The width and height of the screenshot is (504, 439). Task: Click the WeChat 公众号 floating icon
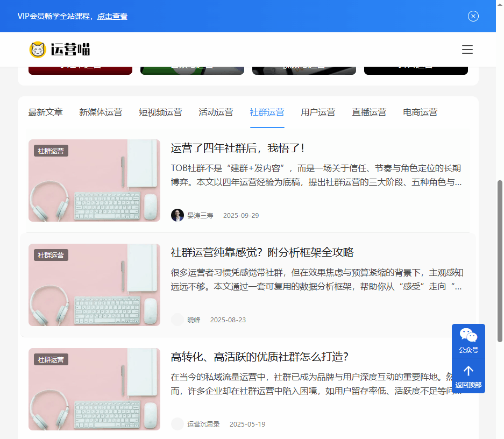(468, 340)
